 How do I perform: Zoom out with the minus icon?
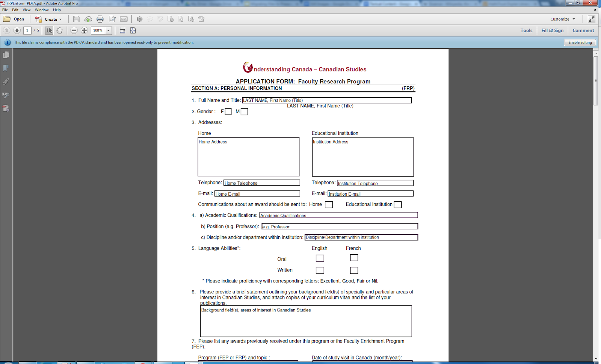click(74, 30)
